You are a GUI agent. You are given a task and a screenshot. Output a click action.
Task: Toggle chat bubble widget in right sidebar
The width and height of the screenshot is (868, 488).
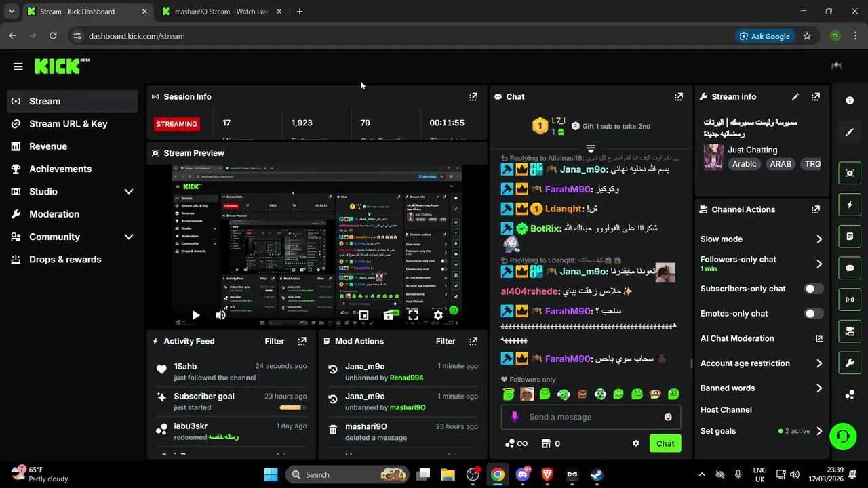(x=850, y=268)
